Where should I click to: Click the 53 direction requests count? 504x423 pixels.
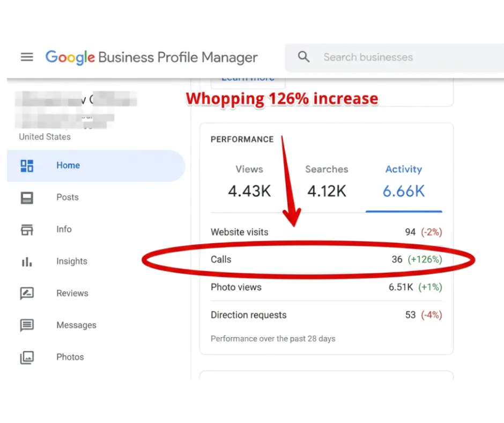point(411,315)
